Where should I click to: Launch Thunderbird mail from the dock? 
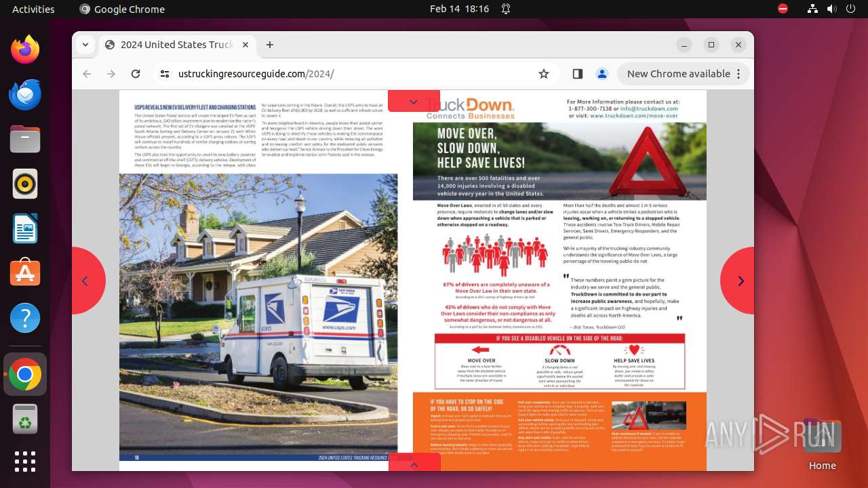pyautogui.click(x=25, y=94)
